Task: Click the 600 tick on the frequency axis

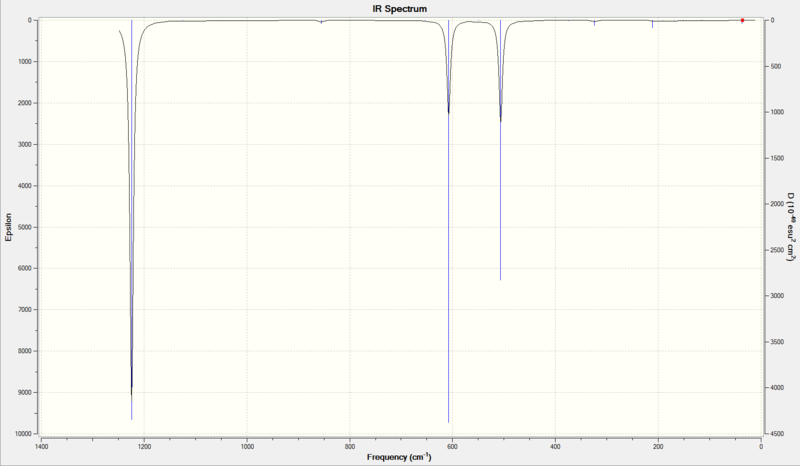Action: 453,447
